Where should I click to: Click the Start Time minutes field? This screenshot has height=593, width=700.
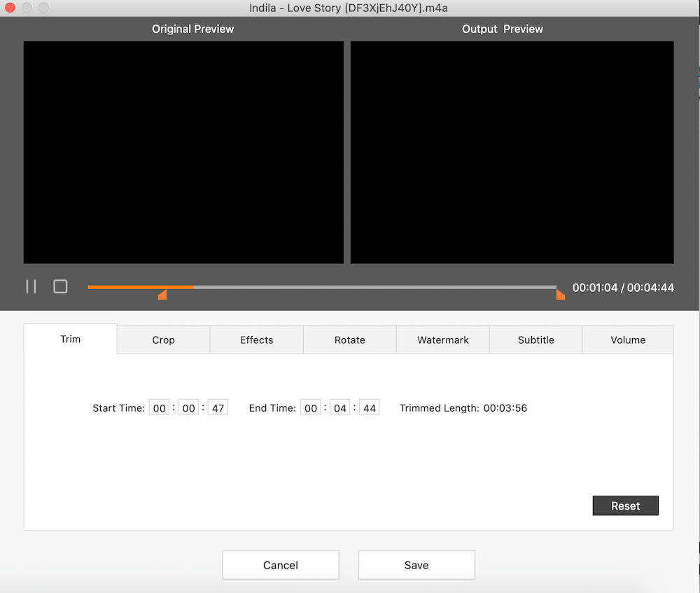click(x=189, y=407)
